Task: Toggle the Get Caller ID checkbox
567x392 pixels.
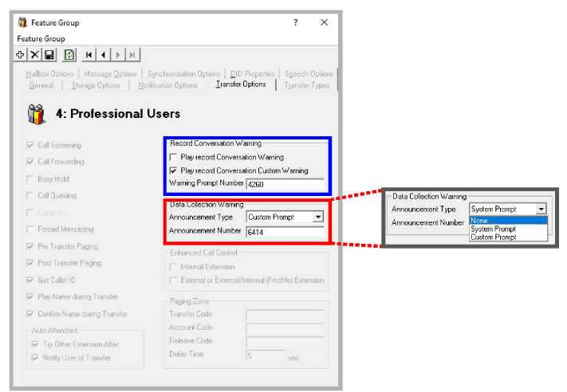Action: point(30,280)
